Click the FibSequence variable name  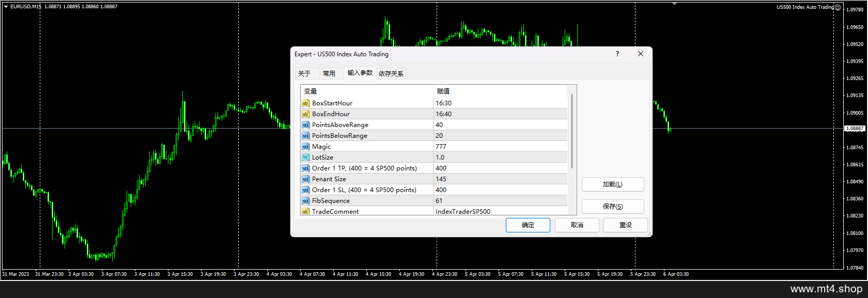(331, 201)
